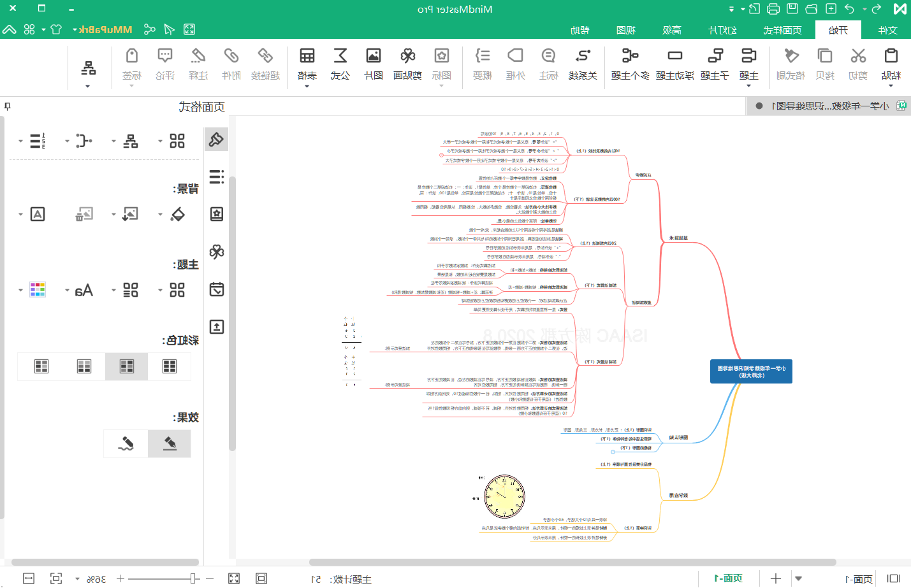The width and height of the screenshot is (911, 588).
Task: Click the 粘贴 paste icon
Action: [x=891, y=56]
